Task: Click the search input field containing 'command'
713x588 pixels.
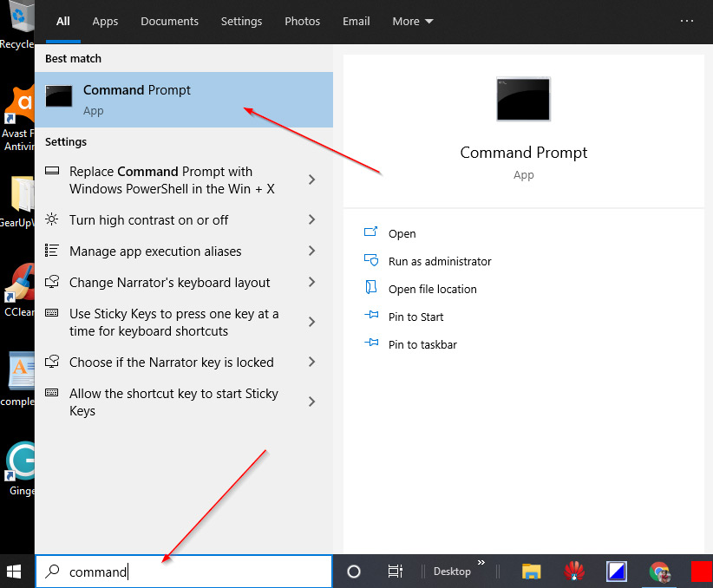Action: pyautogui.click(x=184, y=572)
